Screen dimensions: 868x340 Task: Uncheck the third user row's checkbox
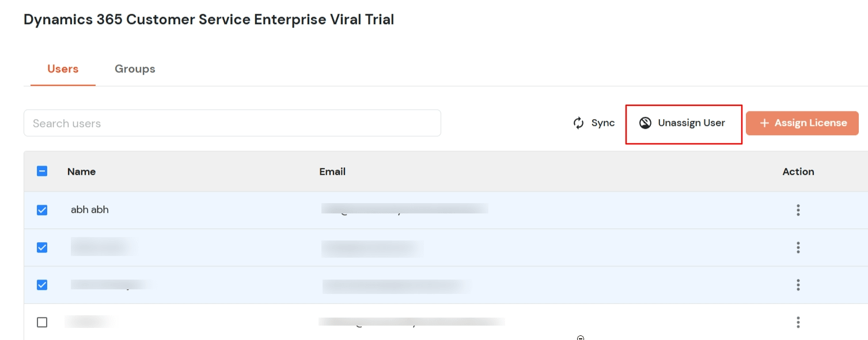coord(41,285)
